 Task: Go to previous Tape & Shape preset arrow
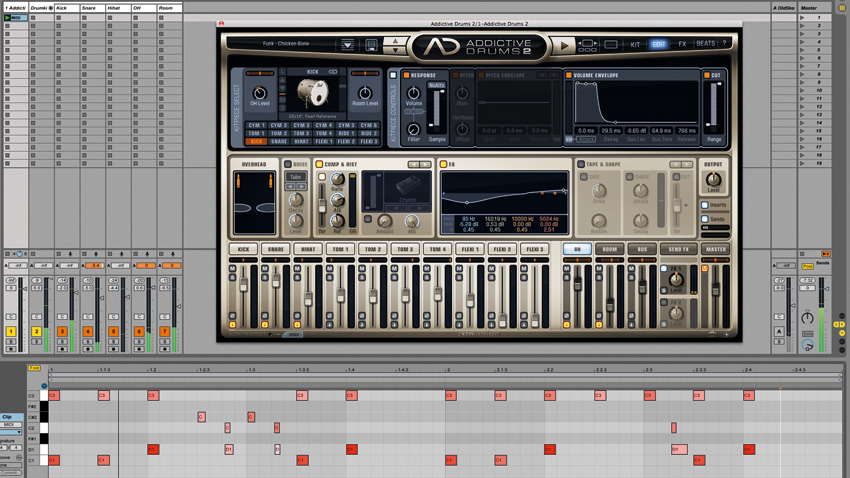[x=675, y=164]
